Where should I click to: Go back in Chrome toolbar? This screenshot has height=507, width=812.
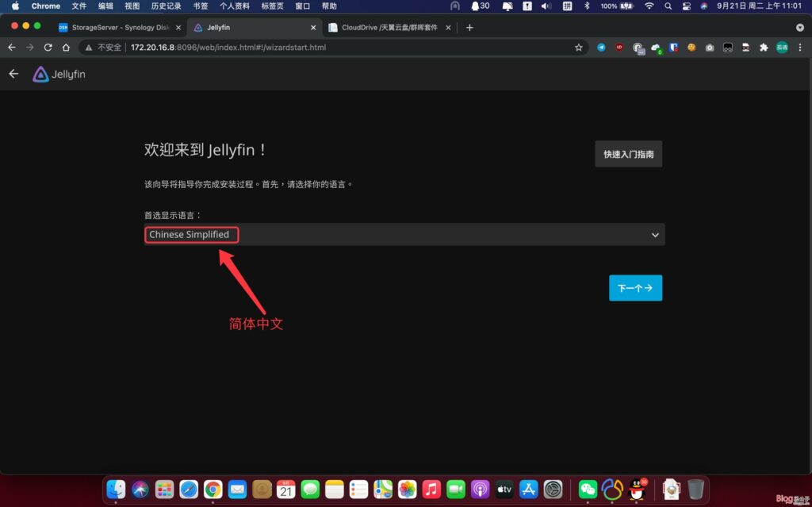click(12, 47)
